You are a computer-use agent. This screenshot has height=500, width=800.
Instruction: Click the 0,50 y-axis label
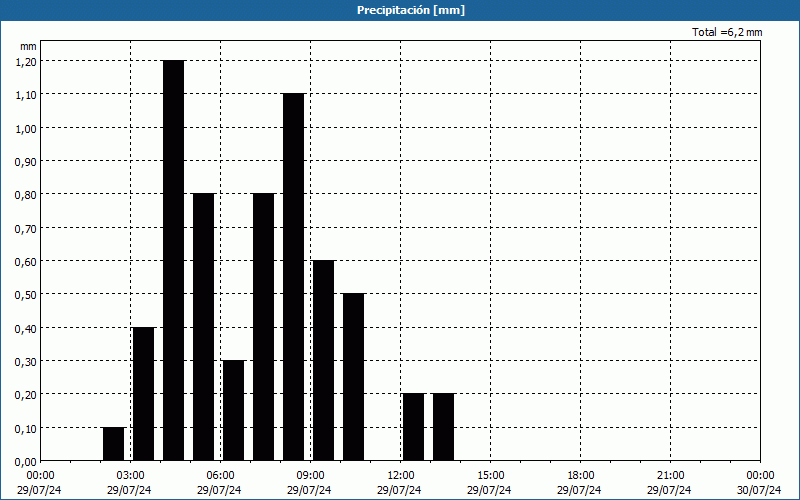click(26, 295)
